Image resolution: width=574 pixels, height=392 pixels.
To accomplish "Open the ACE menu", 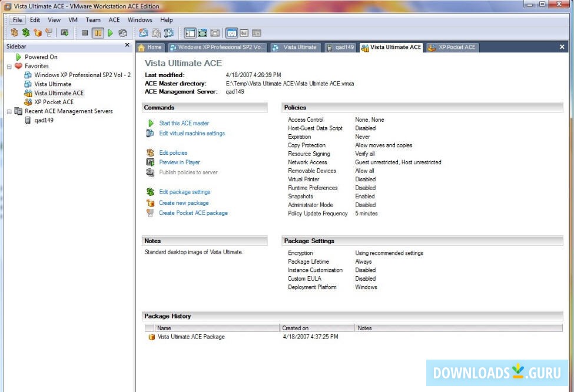I will pyautogui.click(x=114, y=19).
